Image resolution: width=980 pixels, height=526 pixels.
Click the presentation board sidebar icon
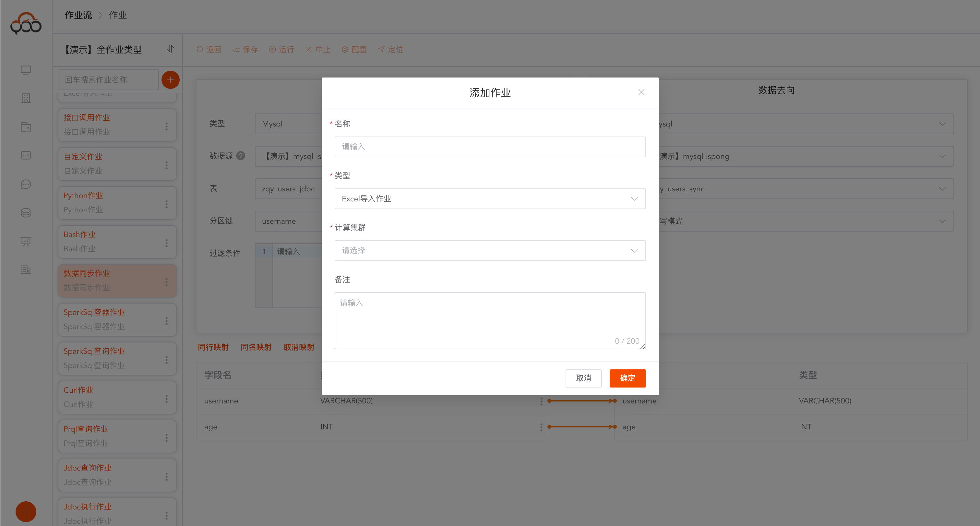(26, 241)
